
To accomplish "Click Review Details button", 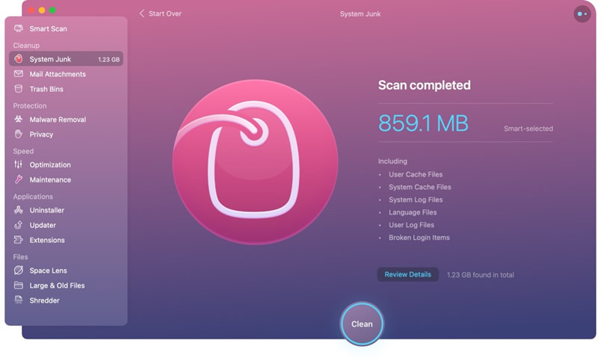I will coord(407,274).
